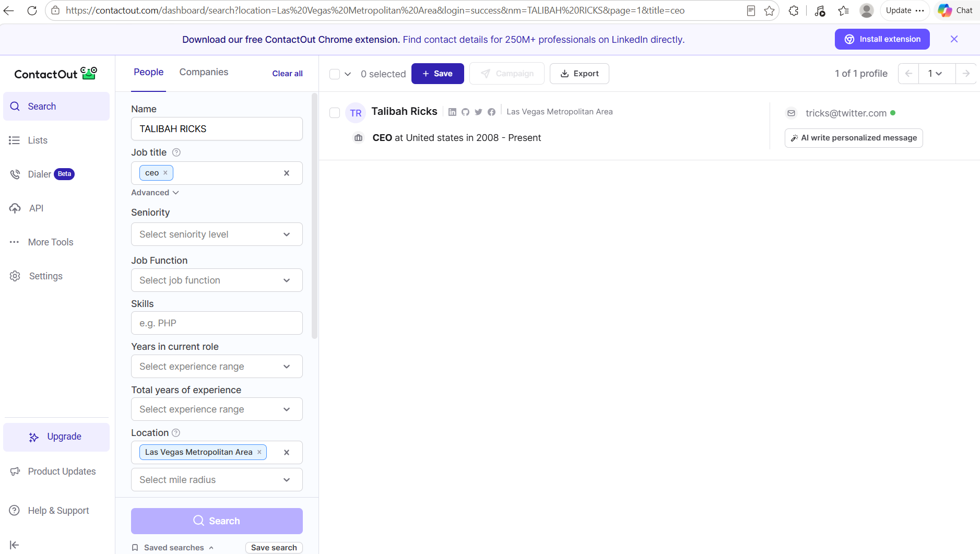Expand Advanced job title options

click(155, 193)
